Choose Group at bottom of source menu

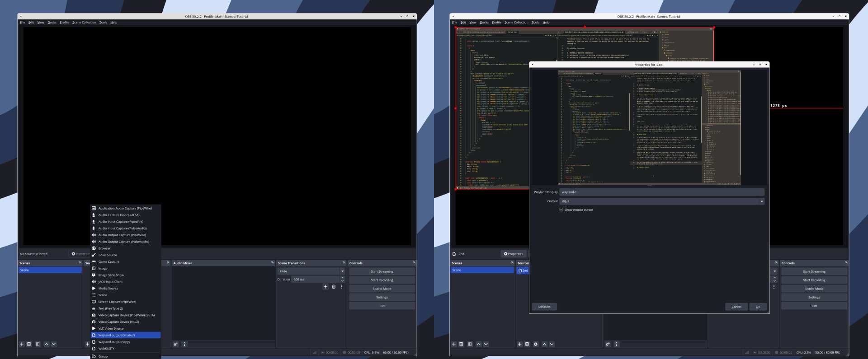[126, 356]
